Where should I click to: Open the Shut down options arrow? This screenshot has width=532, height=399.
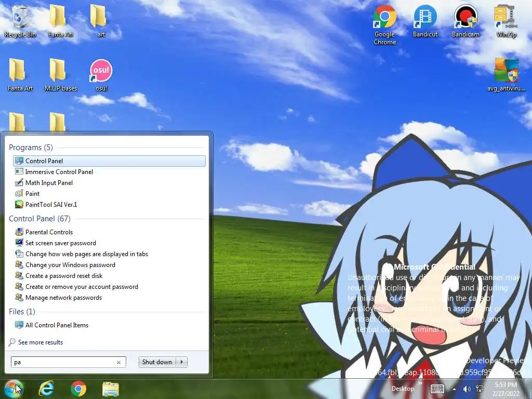point(182,362)
